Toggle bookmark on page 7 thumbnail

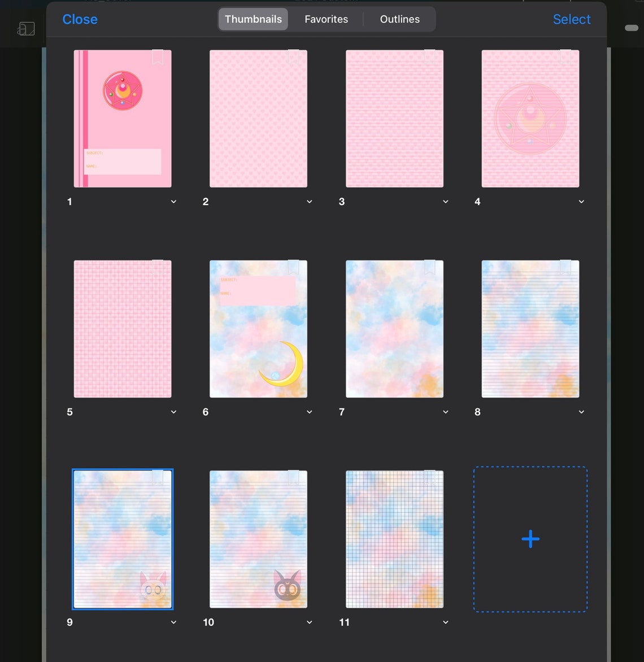429,267
